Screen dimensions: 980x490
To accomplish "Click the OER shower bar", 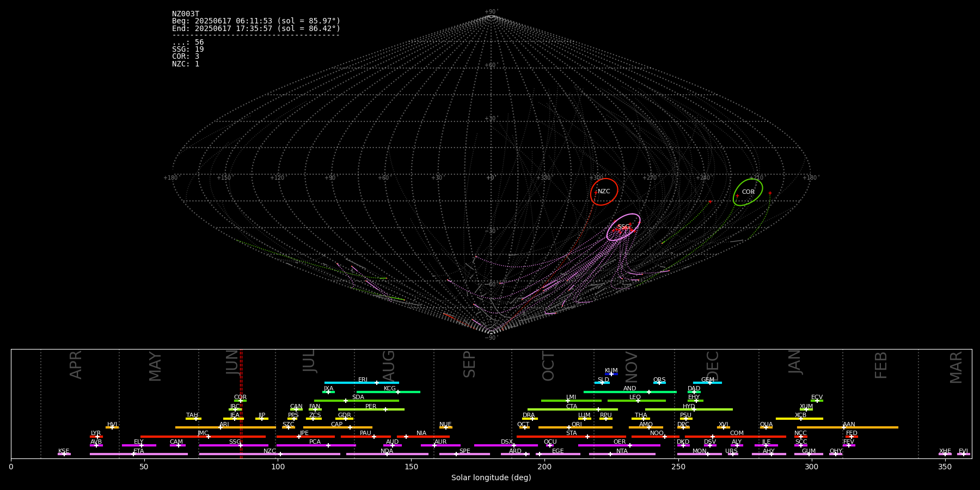I will click(x=619, y=445).
